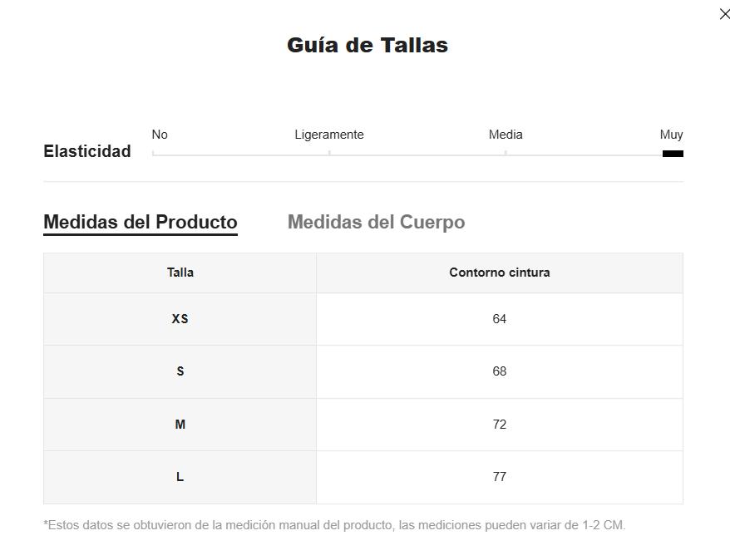Click the Elasticidad label
This screenshot has width=730, height=560.
(x=87, y=151)
